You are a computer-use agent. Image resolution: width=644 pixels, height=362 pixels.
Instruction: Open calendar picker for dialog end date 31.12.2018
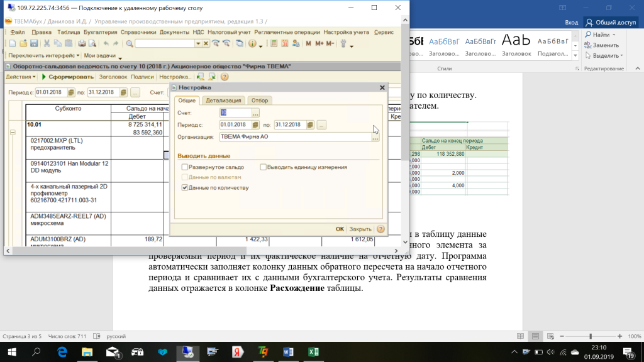coord(310,125)
